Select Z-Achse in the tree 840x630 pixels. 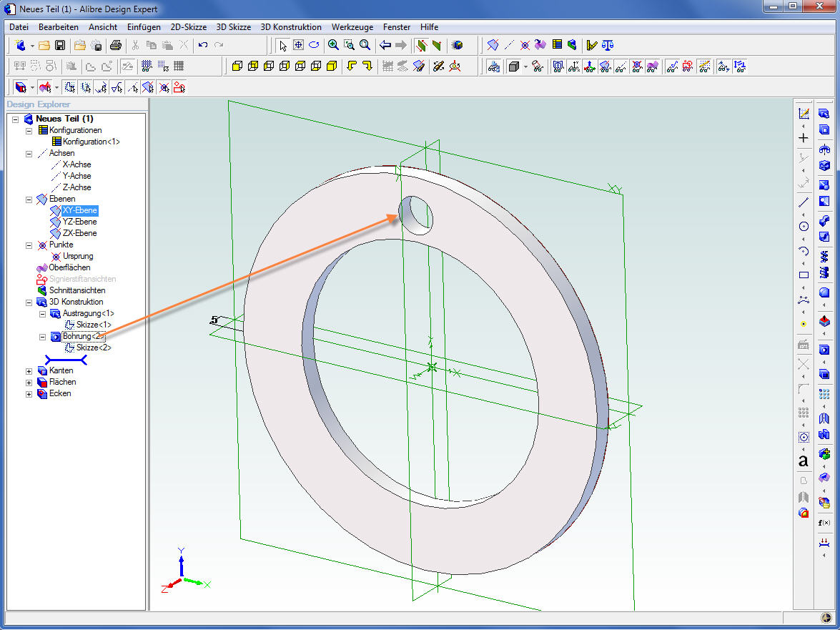coord(76,187)
